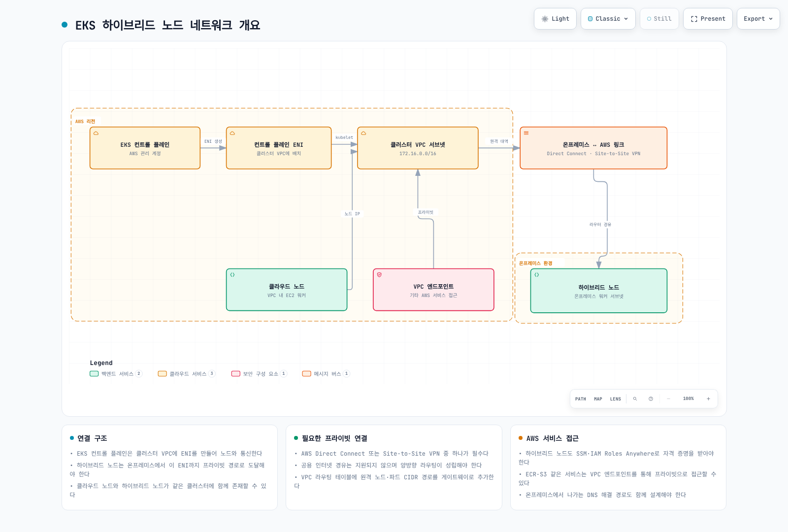Click the 노드 IP edge label
The height and width of the screenshot is (532, 788).
[352, 214]
